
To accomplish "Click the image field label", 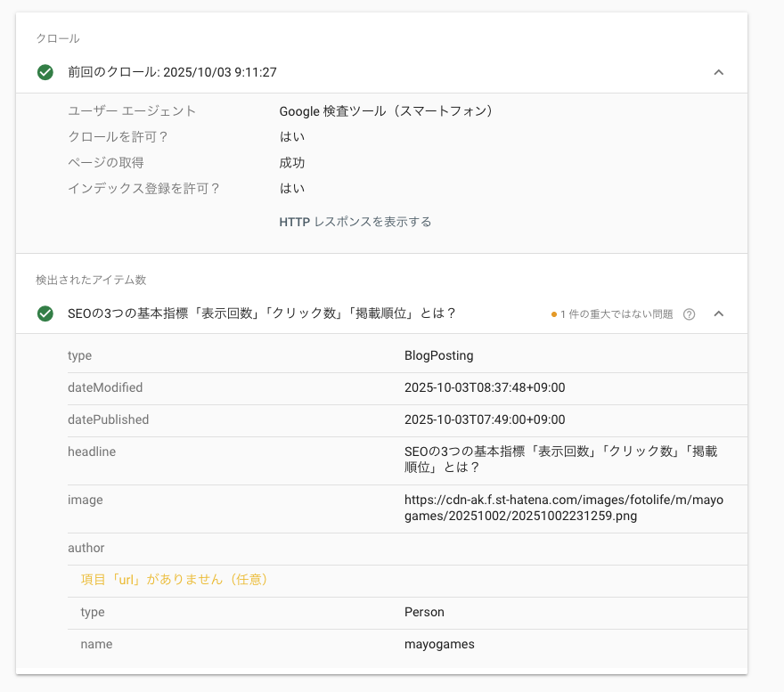I will tap(85, 500).
